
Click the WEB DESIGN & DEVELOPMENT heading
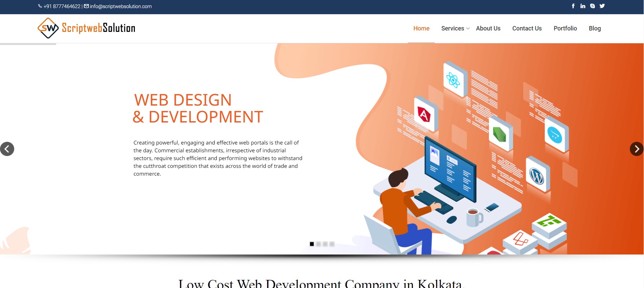pos(198,108)
